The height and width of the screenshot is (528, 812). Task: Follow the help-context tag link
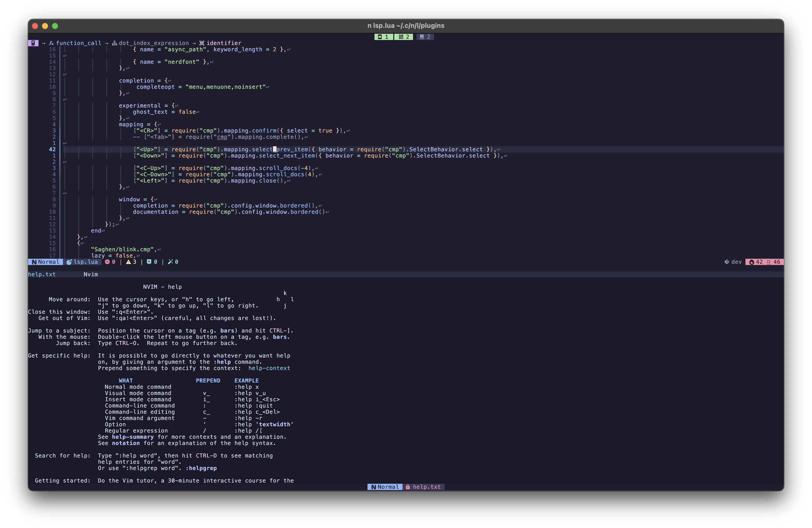pos(269,368)
